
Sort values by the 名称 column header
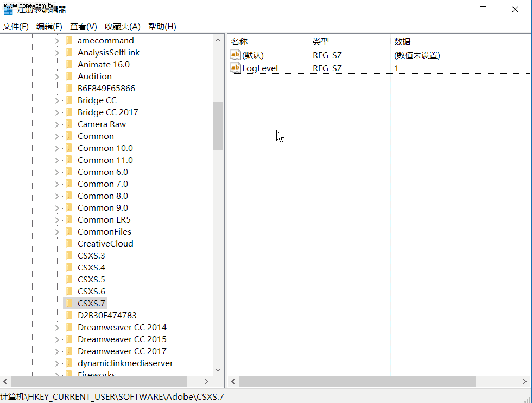click(x=268, y=41)
